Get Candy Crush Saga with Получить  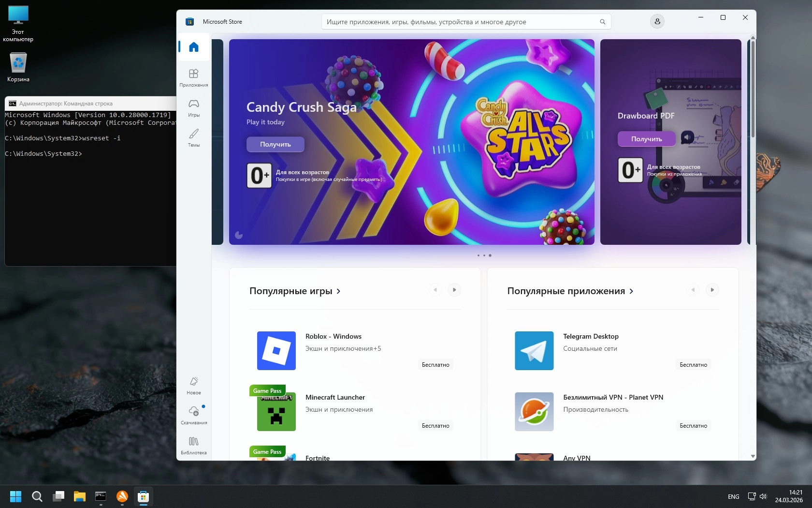point(275,144)
